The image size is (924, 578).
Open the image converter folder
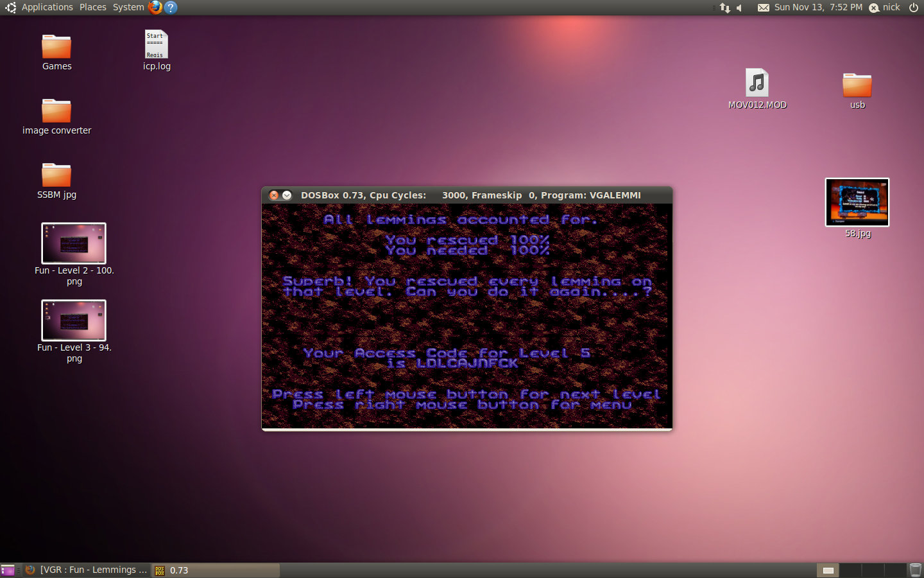click(x=56, y=112)
